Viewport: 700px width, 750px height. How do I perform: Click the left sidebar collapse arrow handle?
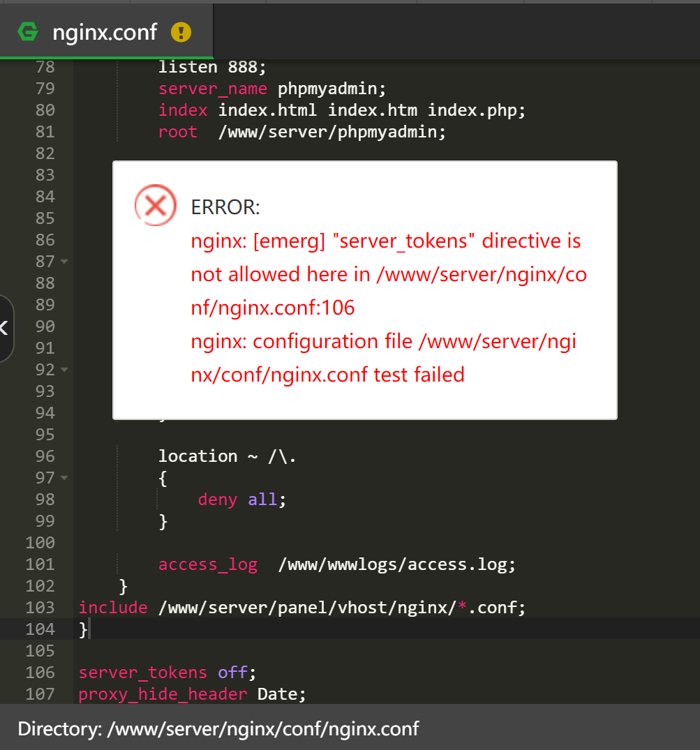coord(5,327)
